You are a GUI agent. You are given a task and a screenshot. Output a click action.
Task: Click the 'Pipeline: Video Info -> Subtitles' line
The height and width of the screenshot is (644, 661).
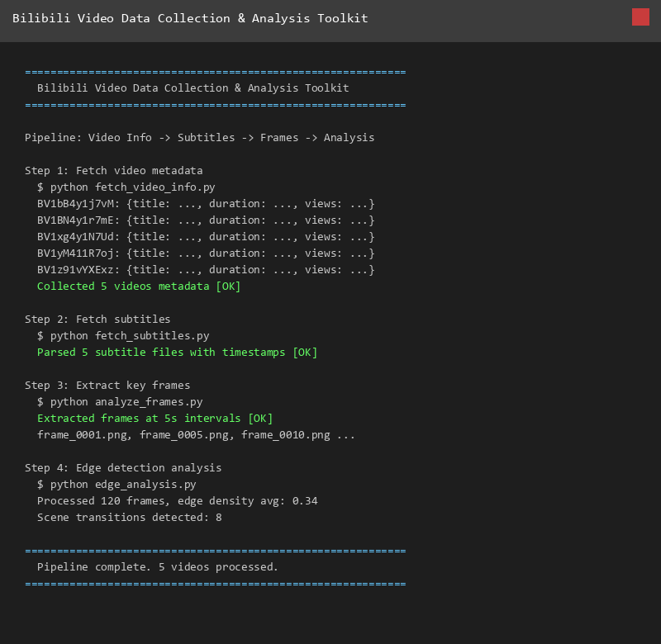click(x=199, y=138)
